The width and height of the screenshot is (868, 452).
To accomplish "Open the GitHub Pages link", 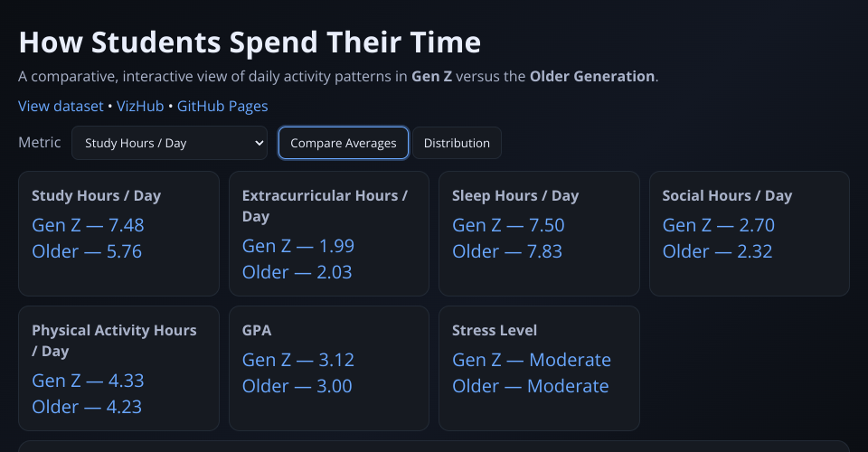I will click(x=222, y=106).
